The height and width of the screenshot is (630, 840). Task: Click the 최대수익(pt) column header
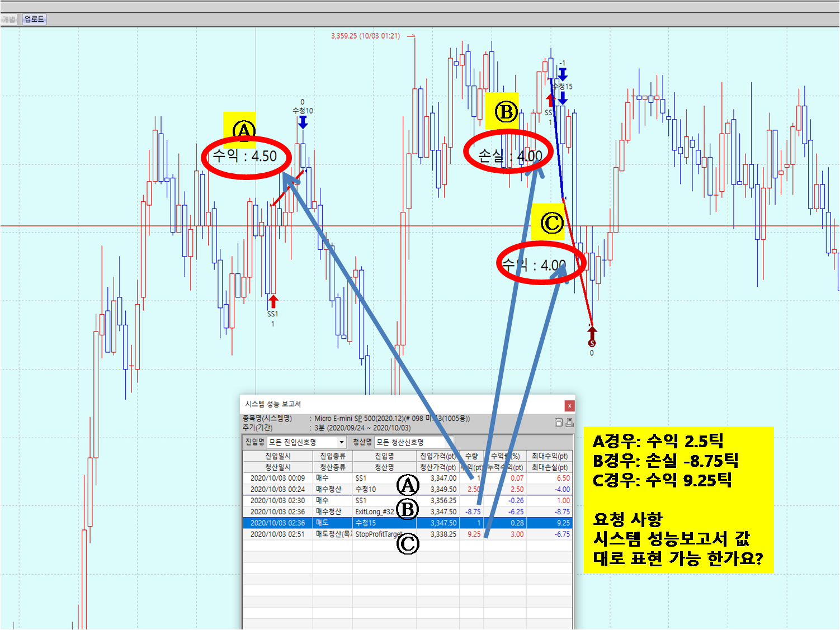click(549, 456)
